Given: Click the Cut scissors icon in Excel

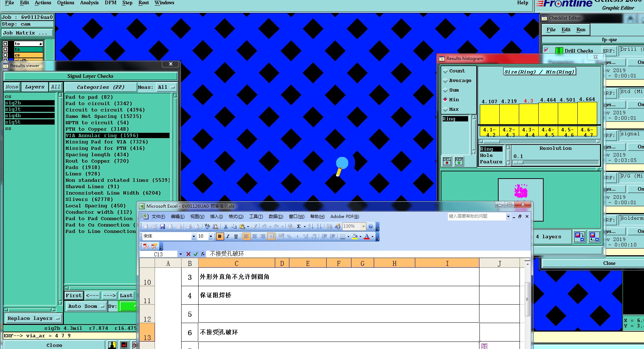Looking at the screenshot, I should 226,227.
